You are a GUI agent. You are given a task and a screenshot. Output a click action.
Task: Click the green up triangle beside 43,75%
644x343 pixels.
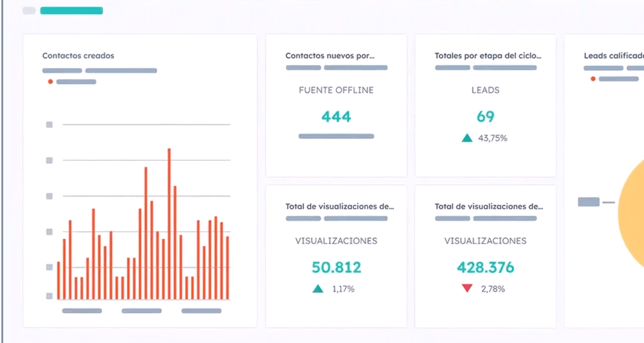tap(467, 138)
